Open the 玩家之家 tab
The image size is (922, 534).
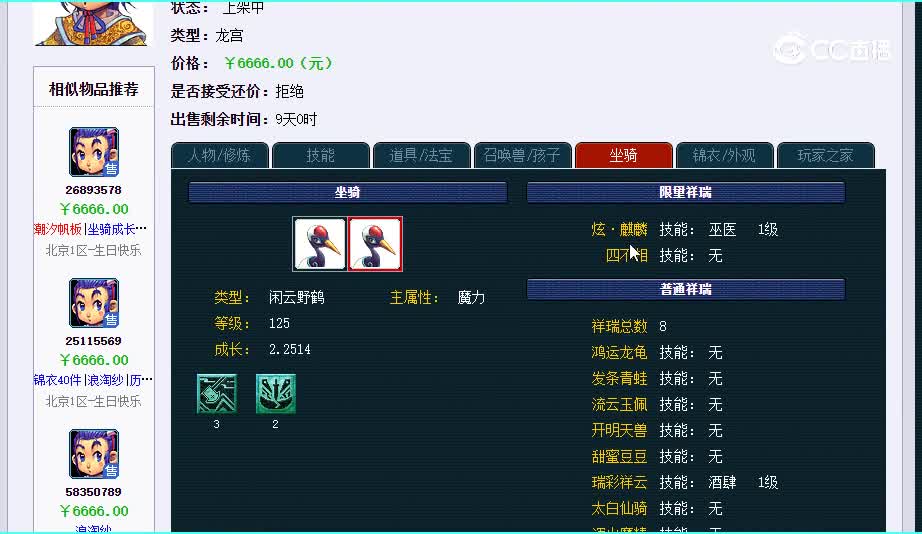pos(826,155)
